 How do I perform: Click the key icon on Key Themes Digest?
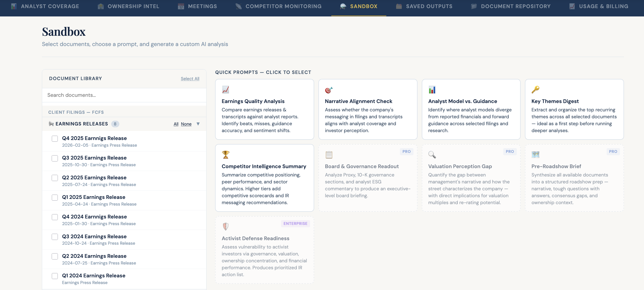535,90
